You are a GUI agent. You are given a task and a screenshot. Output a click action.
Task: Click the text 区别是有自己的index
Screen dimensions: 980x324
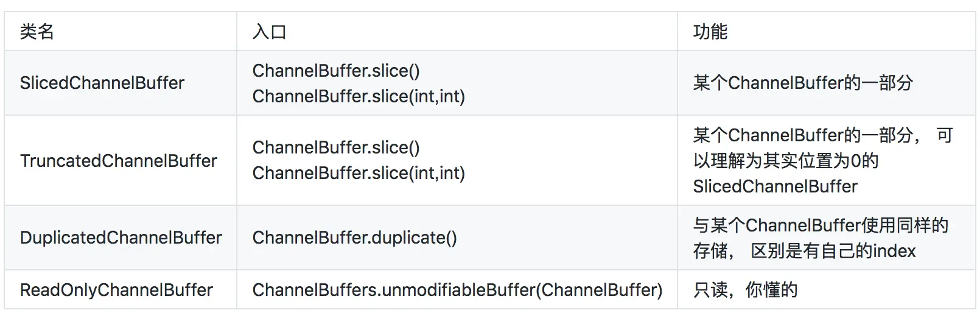click(x=833, y=251)
